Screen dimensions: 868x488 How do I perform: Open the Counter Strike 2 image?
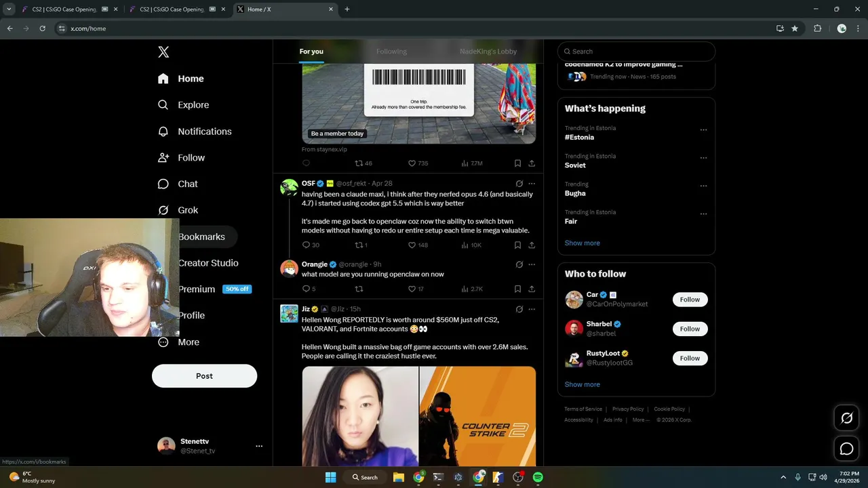(x=477, y=415)
